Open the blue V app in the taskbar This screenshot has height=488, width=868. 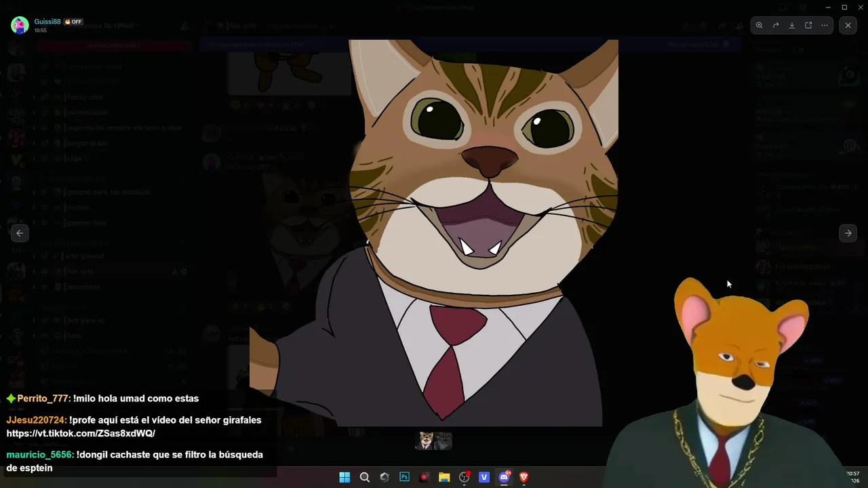coord(484,477)
